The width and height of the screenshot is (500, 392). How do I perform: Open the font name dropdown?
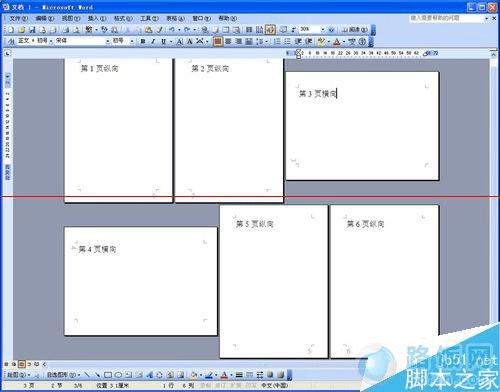pyautogui.click(x=108, y=41)
